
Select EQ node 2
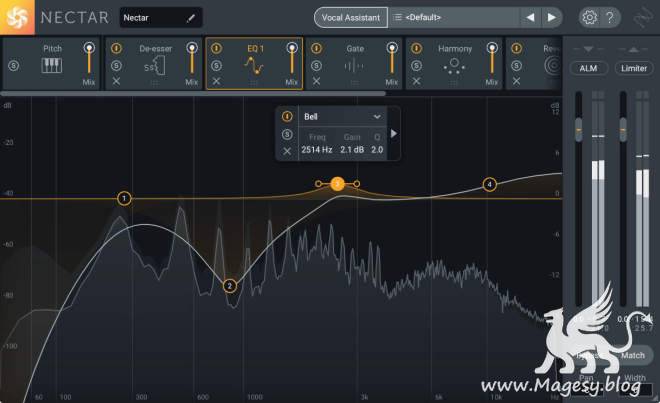click(x=230, y=286)
